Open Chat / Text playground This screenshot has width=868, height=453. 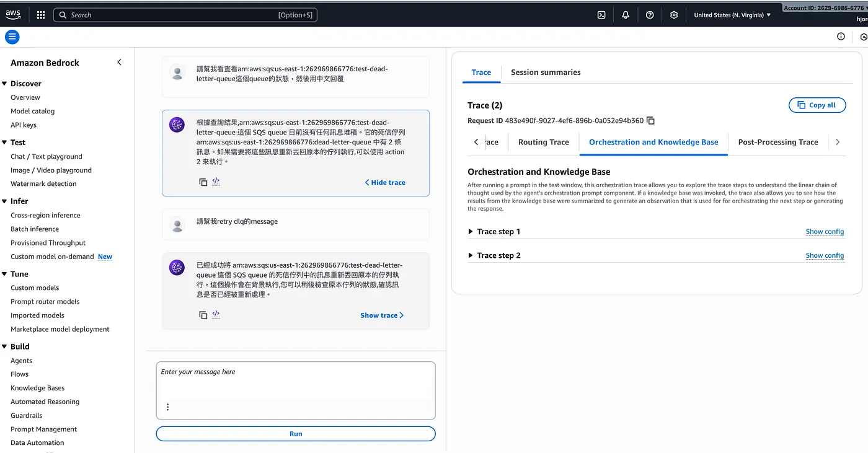(x=46, y=157)
